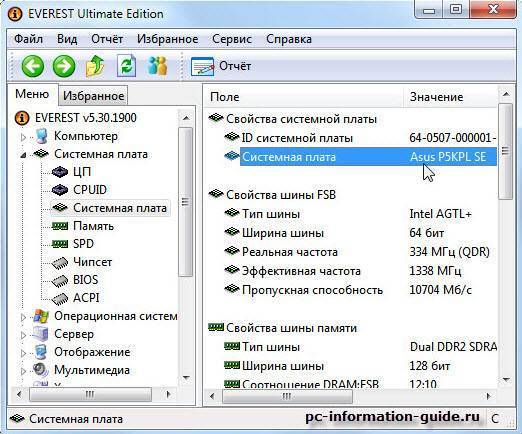
Task: Select the BIOS tree item
Action: click(86, 280)
